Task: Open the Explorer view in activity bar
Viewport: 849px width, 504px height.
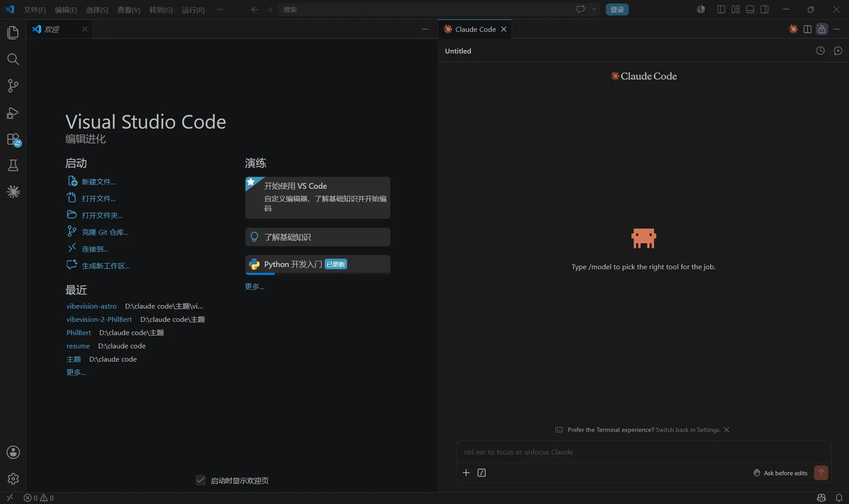Action: [x=13, y=32]
